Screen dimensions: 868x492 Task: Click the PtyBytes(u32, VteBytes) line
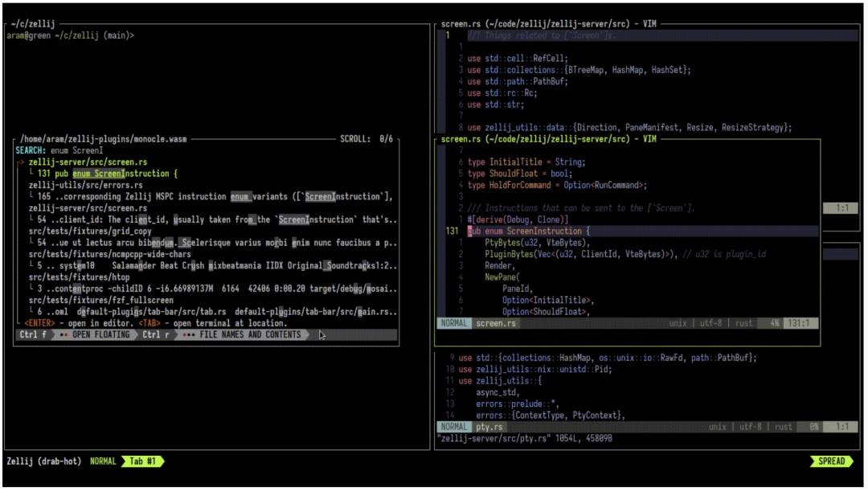(538, 243)
